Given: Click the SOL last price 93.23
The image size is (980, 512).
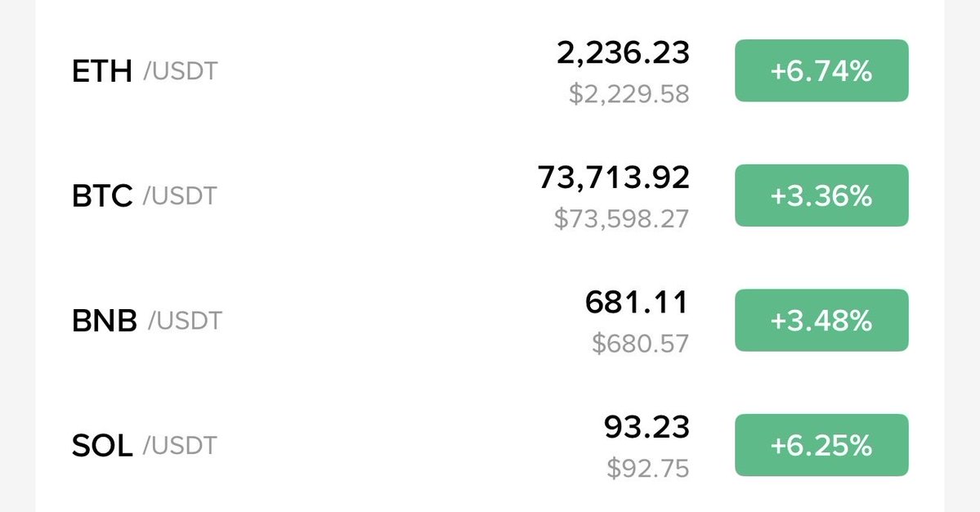Looking at the screenshot, I should 647,427.
